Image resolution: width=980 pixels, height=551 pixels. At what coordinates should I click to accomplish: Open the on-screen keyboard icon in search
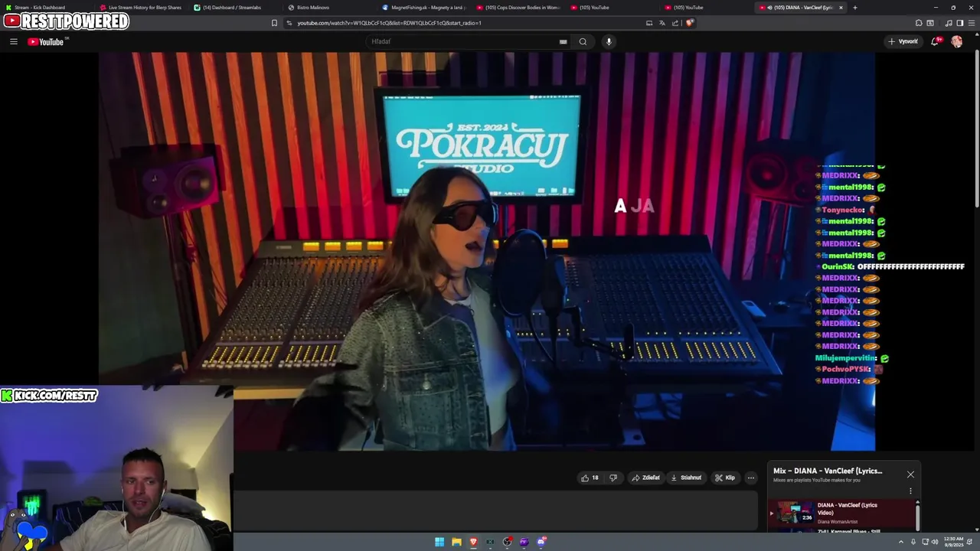(563, 41)
